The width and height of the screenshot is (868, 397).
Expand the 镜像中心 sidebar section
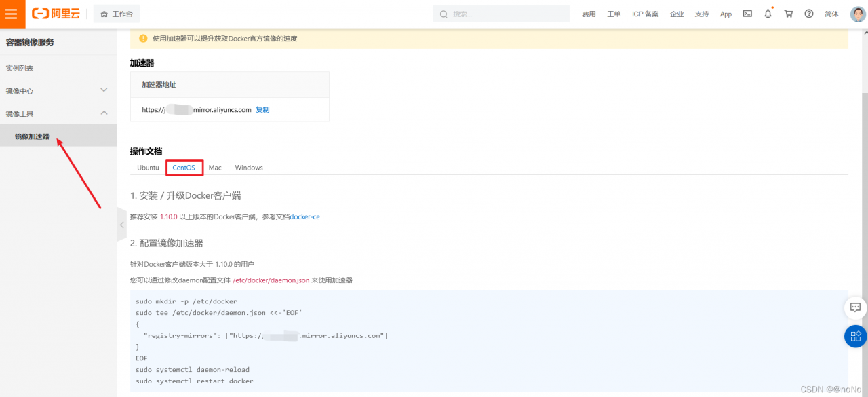click(58, 91)
